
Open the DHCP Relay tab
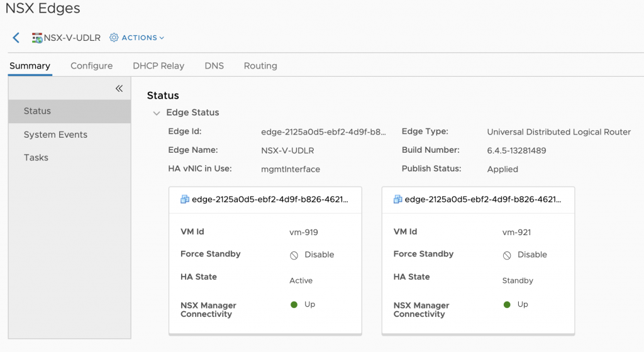158,65
